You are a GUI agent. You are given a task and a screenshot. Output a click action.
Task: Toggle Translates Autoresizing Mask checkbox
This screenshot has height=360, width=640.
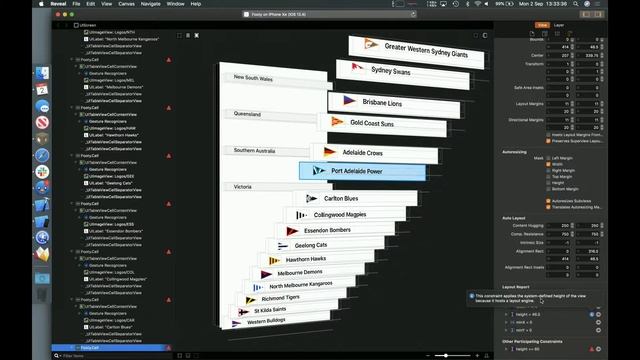point(548,207)
